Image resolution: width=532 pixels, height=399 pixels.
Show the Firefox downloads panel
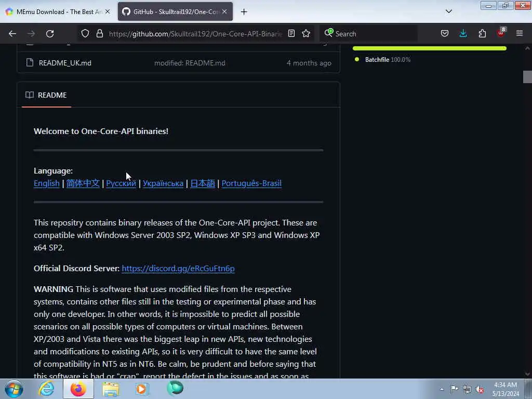coord(463,33)
